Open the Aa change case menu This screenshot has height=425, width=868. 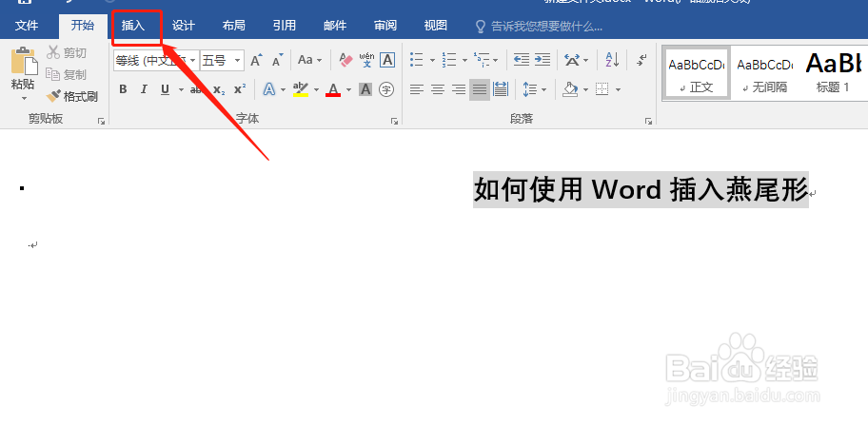309,60
